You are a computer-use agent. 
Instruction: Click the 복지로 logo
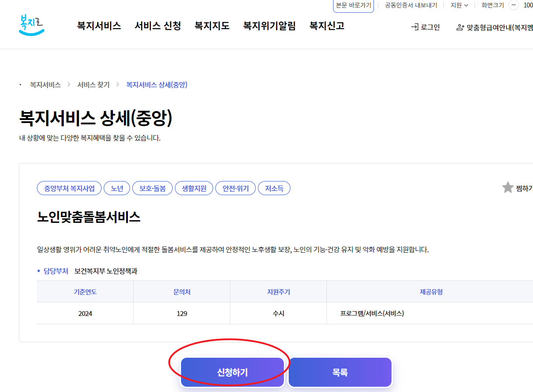pyautogui.click(x=32, y=25)
